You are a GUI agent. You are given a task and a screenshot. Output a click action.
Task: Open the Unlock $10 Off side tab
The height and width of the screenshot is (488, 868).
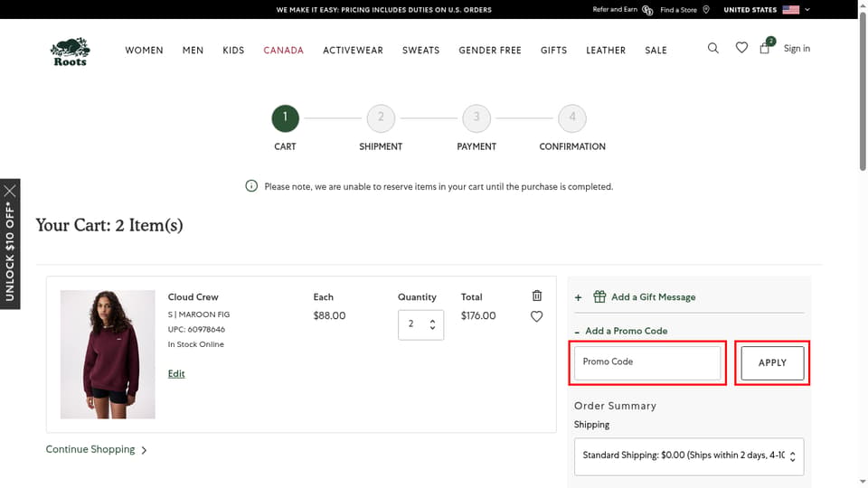(x=10, y=252)
